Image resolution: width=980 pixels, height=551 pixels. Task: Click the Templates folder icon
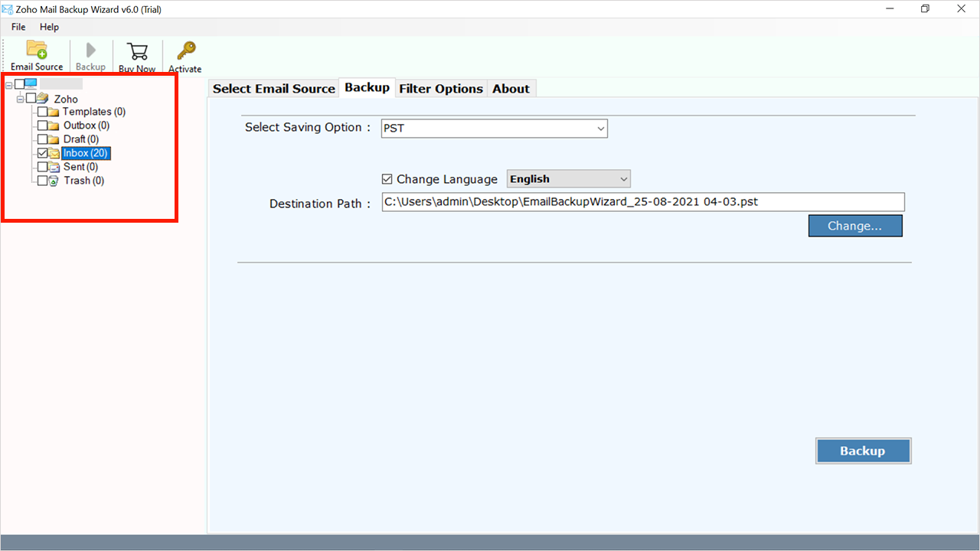(x=54, y=112)
